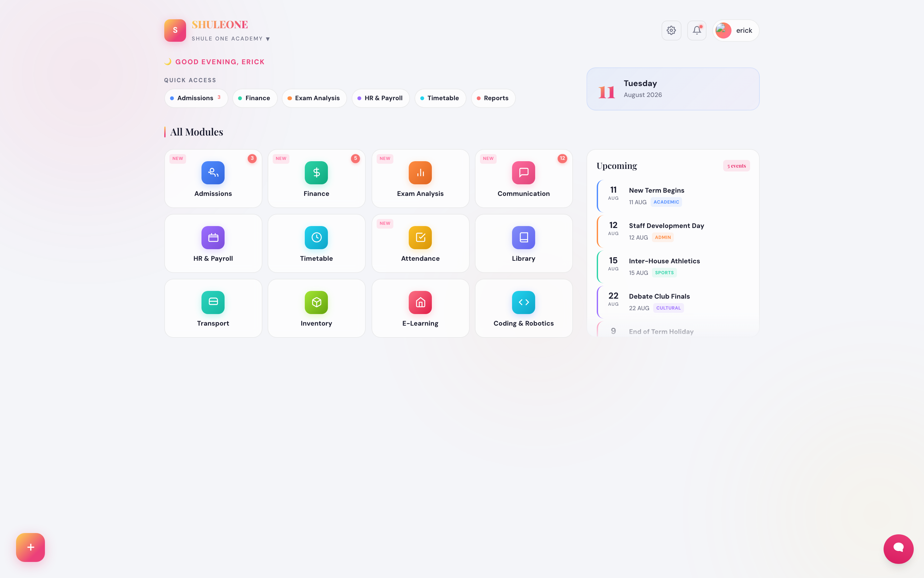The height and width of the screenshot is (578, 924).
Task: Click the Transport card label
Action: [213, 323]
